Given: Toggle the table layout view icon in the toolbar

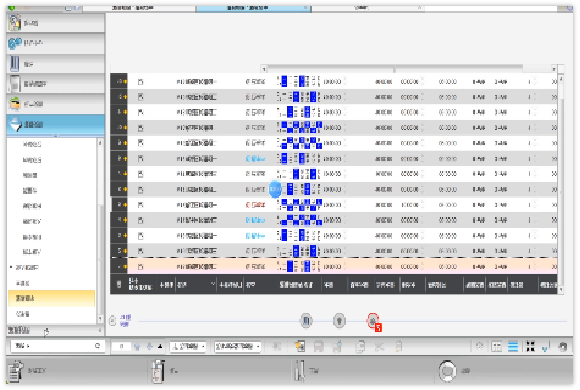Looking at the screenshot, I should coord(496,346).
